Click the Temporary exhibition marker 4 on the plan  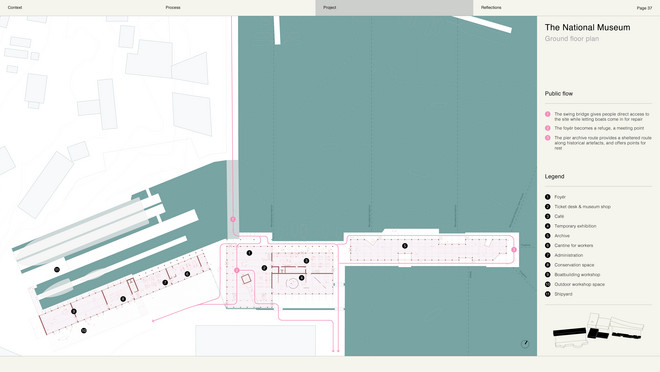[301, 278]
